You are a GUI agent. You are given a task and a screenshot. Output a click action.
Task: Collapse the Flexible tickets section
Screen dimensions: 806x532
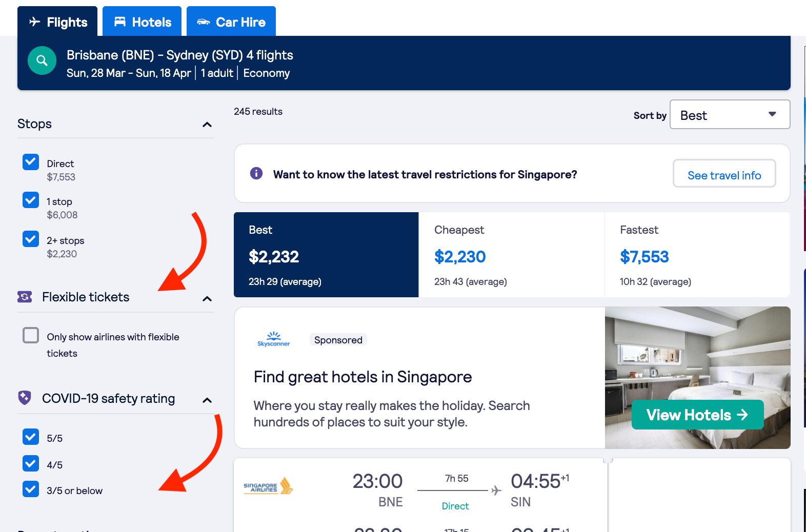point(207,299)
